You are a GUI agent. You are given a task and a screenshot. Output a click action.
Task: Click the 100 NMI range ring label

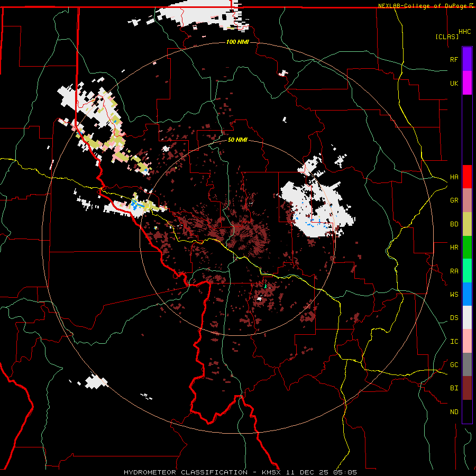pyautogui.click(x=237, y=42)
